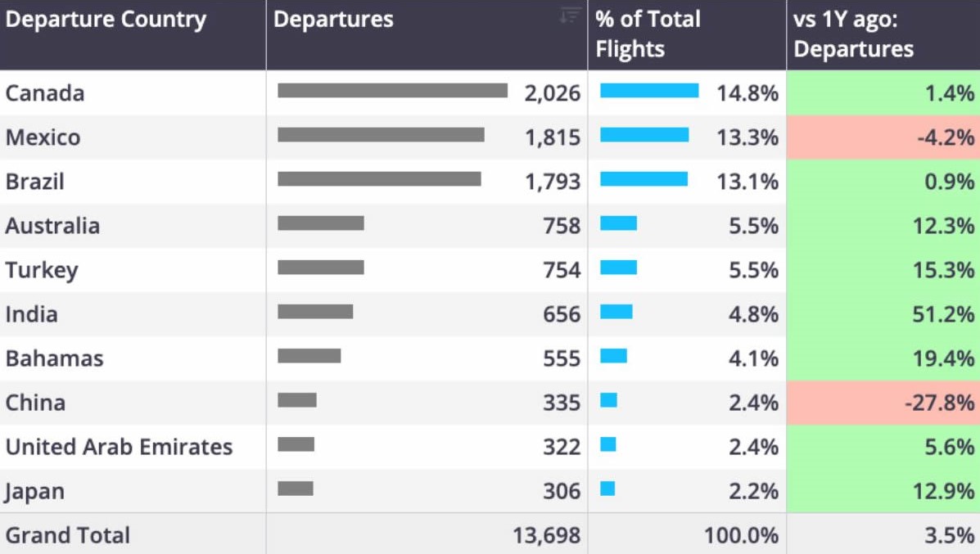Click Canada's 14.8% blue bar
Image resolution: width=980 pixels, height=554 pixels.
(649, 91)
